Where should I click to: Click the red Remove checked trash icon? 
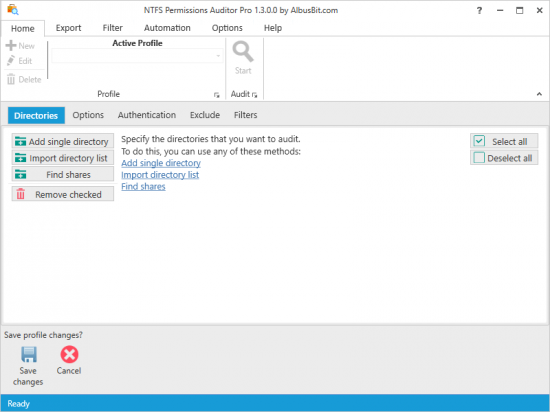21,194
